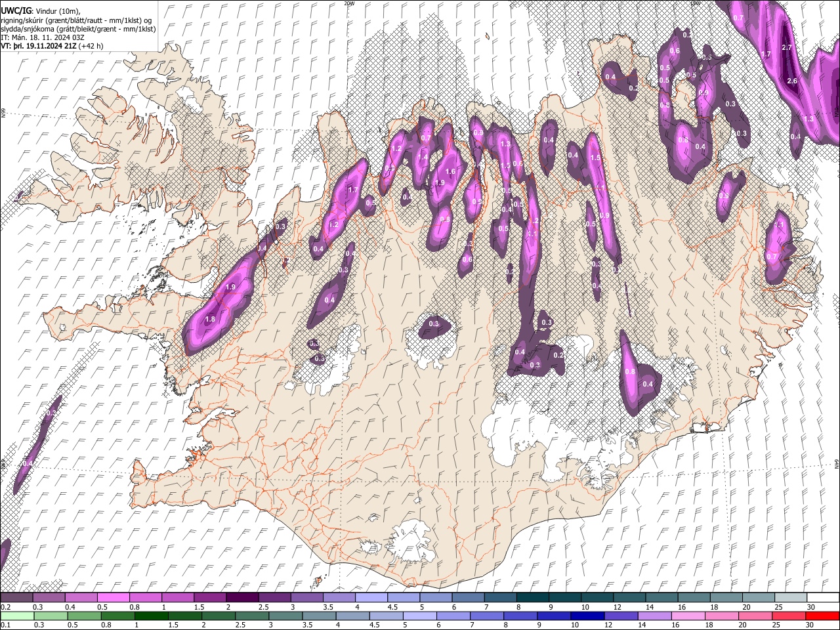840x630 pixels.
Task: Pick pale grey upper swatch between 25 and 30
Action: pyautogui.click(x=790, y=598)
